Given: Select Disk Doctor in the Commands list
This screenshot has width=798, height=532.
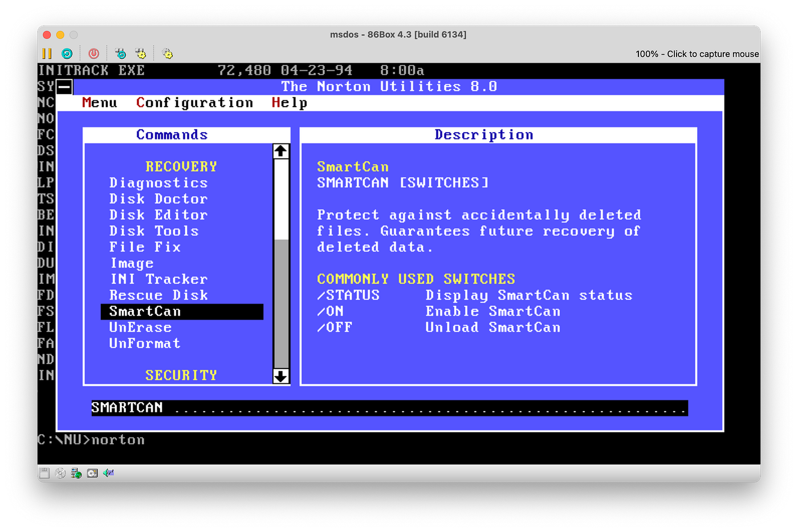Looking at the screenshot, I should 158,199.
